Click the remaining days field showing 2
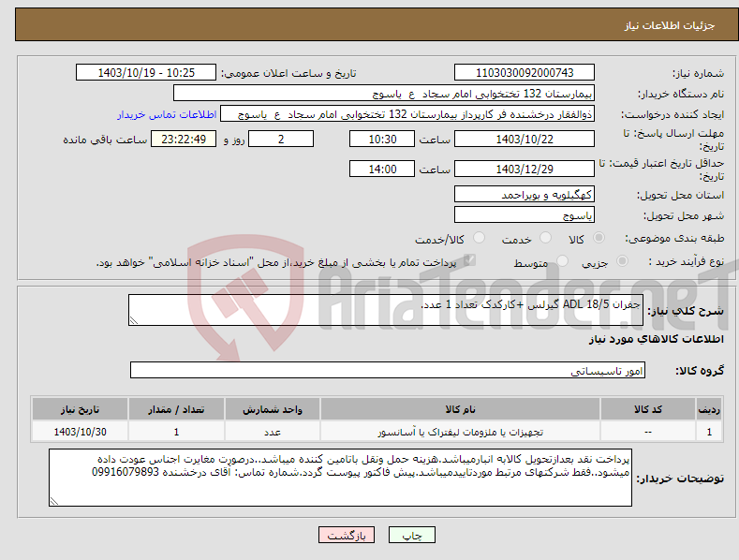739x560 pixels. click(281, 139)
